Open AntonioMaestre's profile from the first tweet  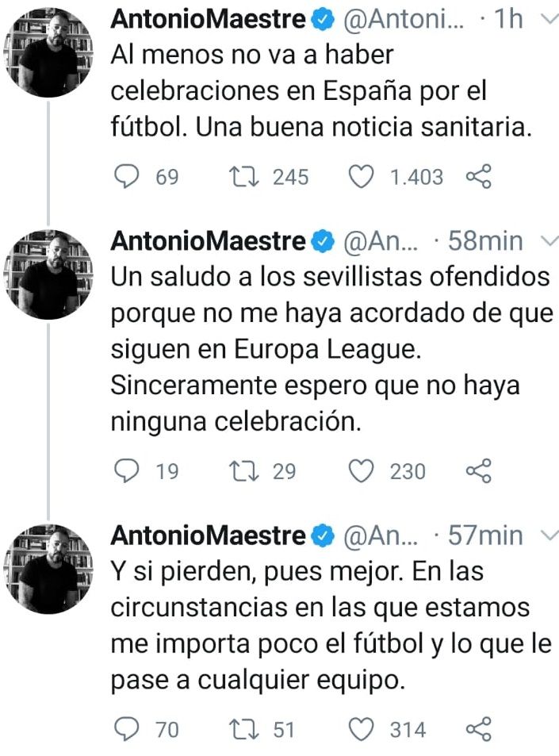[x=209, y=18]
